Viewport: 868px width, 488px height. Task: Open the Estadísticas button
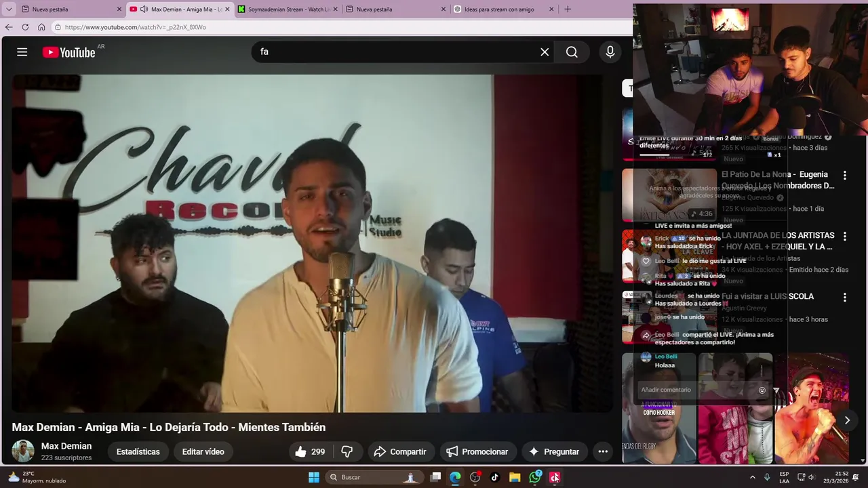(x=138, y=451)
